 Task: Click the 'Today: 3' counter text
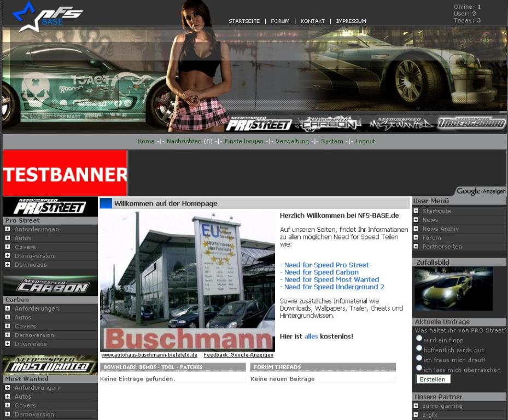tap(467, 20)
